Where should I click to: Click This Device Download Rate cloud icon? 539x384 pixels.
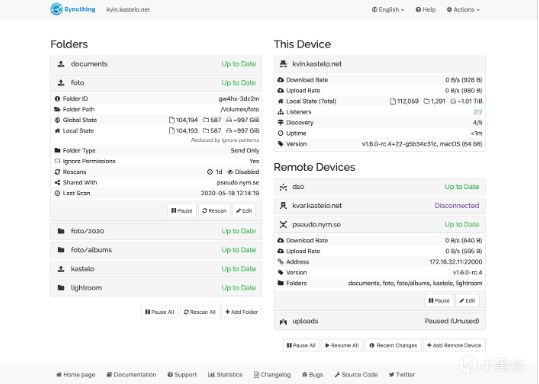pos(280,80)
